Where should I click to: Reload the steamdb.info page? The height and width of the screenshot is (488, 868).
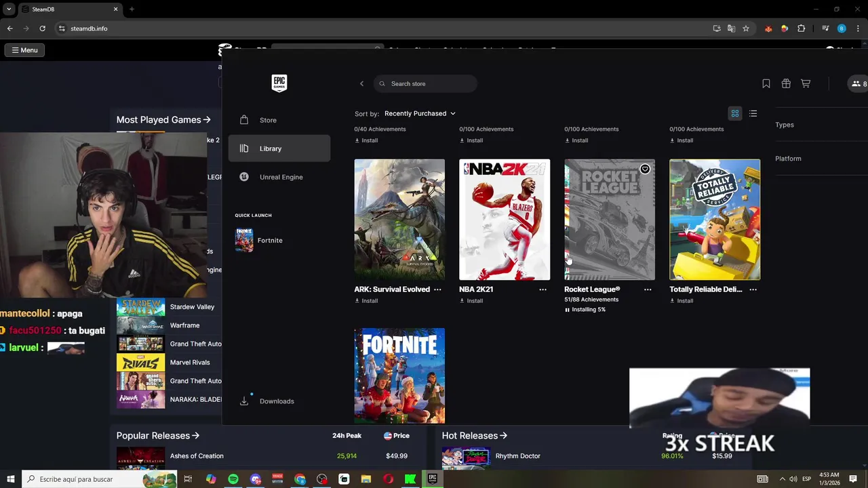pos(42,28)
